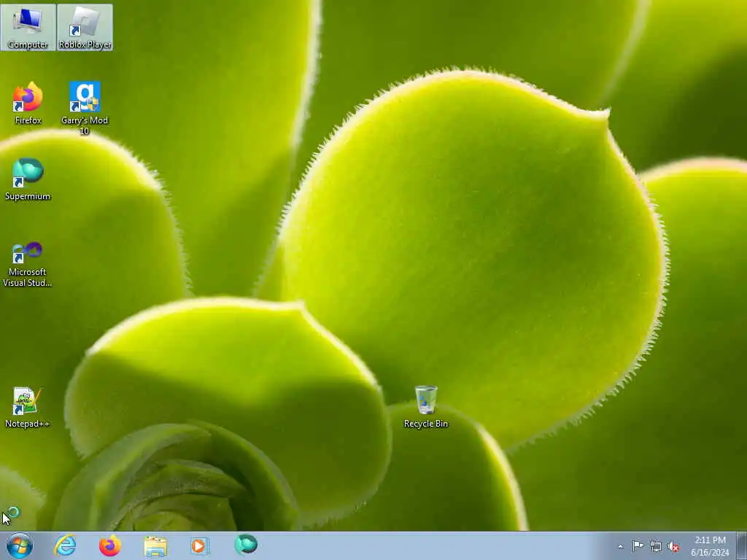747x560 pixels.
Task: Open the Action Center flag icon
Action: pos(638,546)
